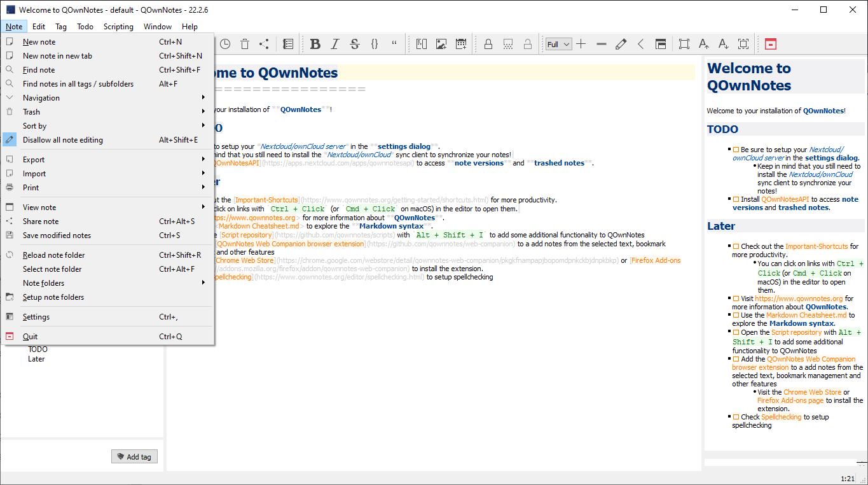Expand the Sort by submenu
The height and width of the screenshot is (485, 868).
tap(107, 126)
